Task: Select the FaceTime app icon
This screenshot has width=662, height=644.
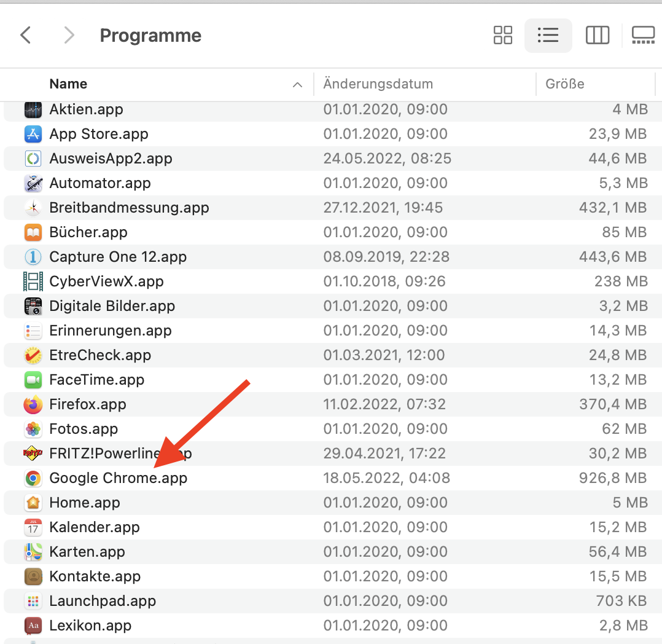Action: pos(33,380)
